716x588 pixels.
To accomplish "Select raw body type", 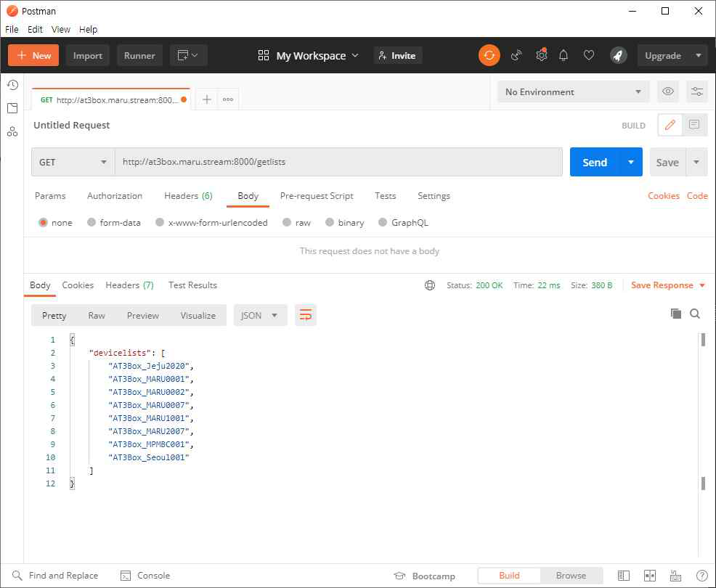I will (x=287, y=222).
